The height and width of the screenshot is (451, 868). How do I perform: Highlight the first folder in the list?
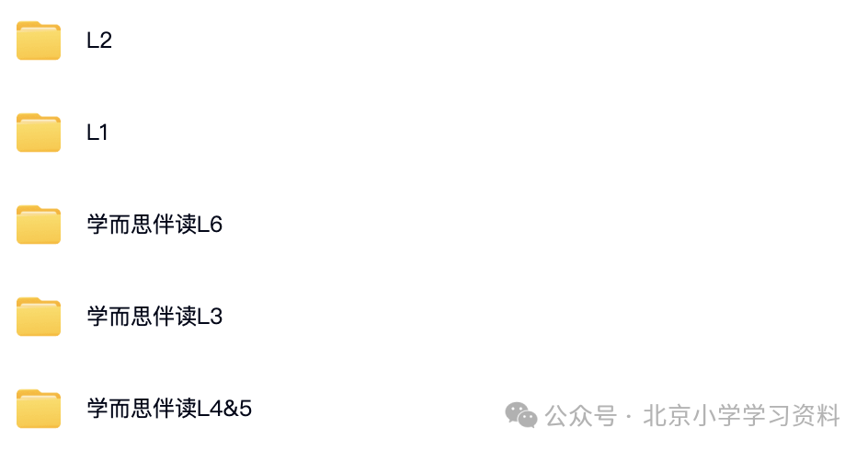click(39, 40)
